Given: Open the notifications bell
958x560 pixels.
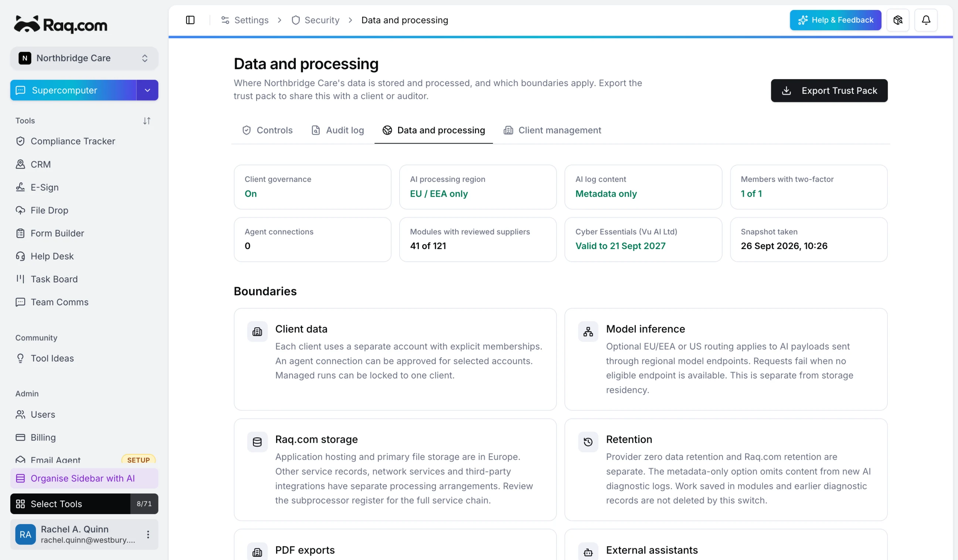Looking at the screenshot, I should tap(926, 20).
